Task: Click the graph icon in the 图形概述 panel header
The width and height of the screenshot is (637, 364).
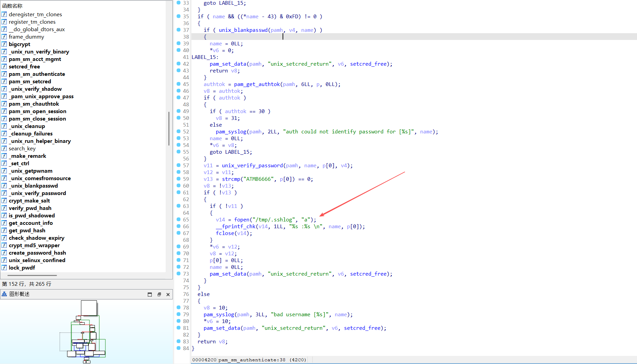Action: click(x=4, y=294)
